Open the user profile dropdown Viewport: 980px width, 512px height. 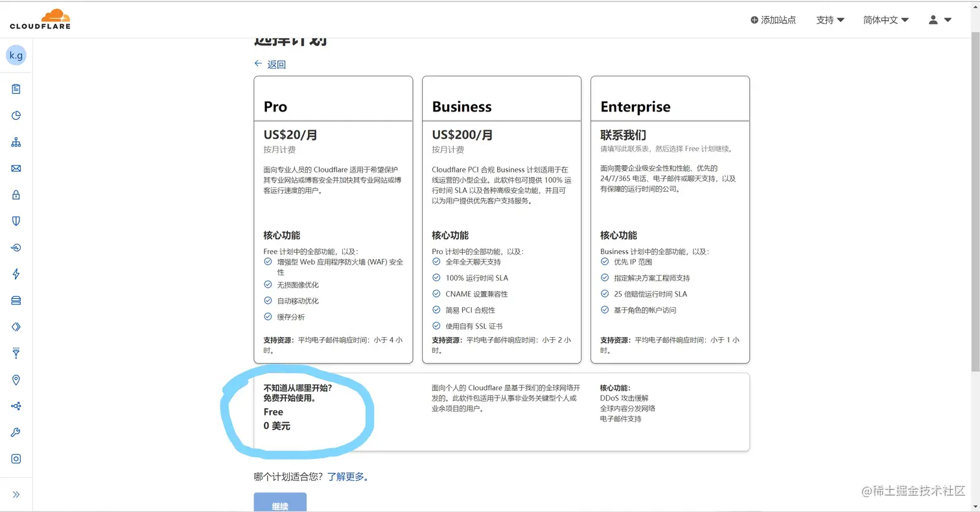point(940,20)
